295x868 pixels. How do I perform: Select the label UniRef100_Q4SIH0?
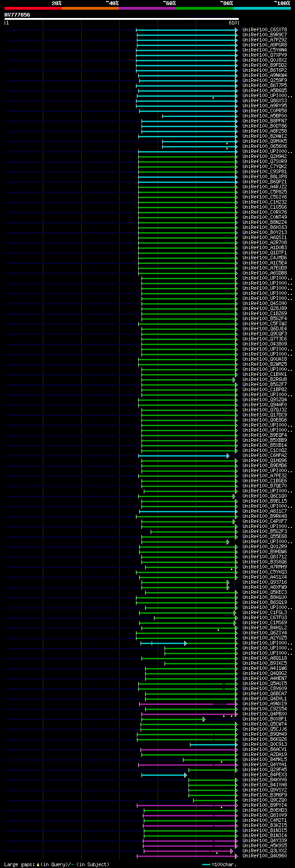click(x=265, y=303)
